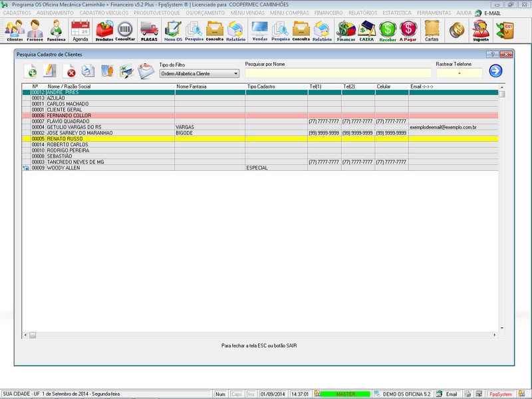Click the Consultar barcode icon

click(x=125, y=31)
